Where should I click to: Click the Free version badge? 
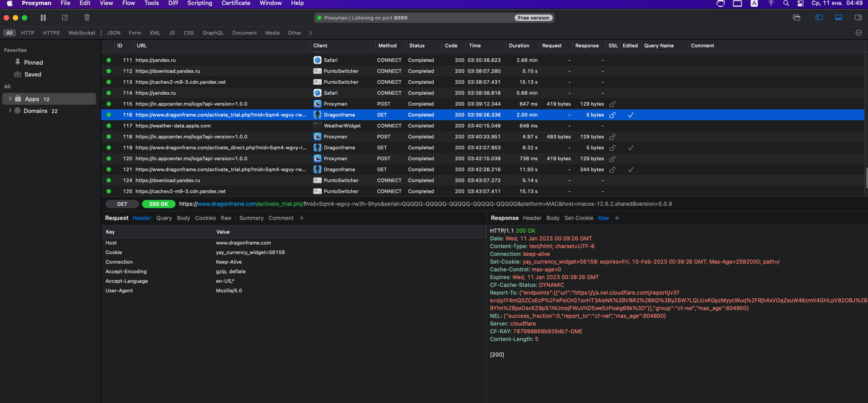pos(534,18)
